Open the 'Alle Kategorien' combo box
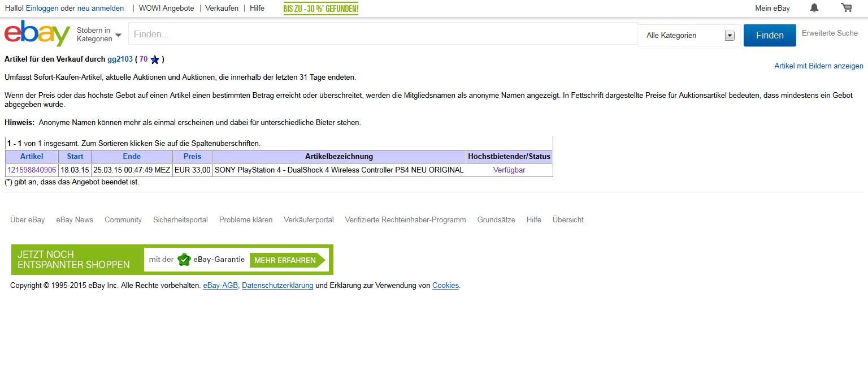The height and width of the screenshot is (379, 868). 689,36
